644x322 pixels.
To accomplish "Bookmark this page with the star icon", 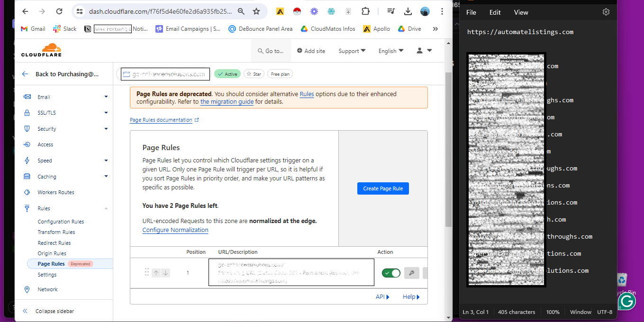I will click(x=256, y=11).
